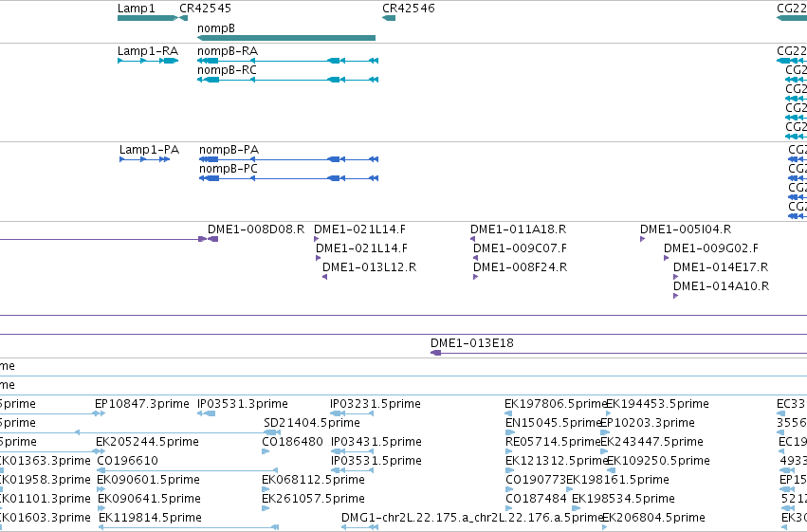Select the EK194453.5prime EST label
This screenshot has width=807, height=532.
[657, 404]
